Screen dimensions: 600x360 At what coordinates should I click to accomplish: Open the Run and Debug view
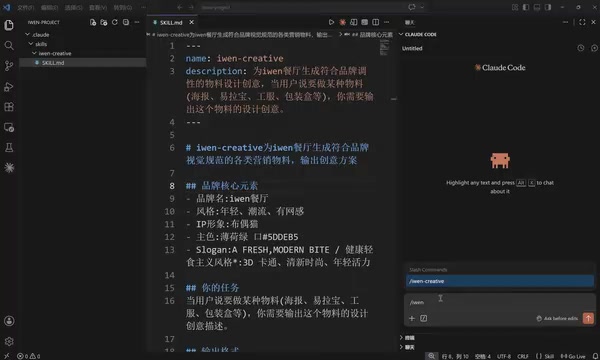pyautogui.click(x=9, y=86)
